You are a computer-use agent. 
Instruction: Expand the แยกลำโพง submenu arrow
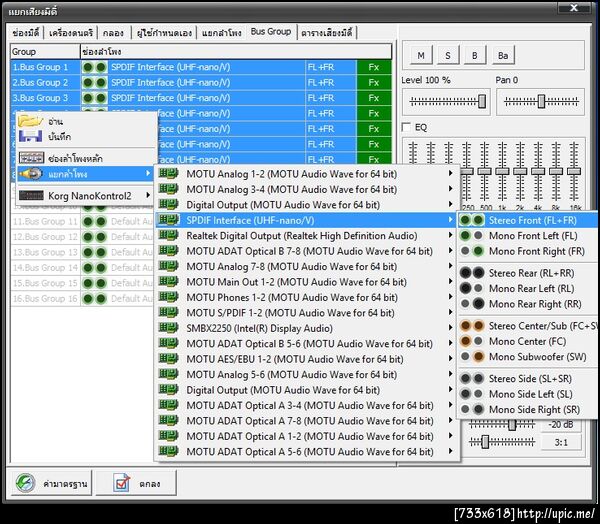tap(148, 174)
